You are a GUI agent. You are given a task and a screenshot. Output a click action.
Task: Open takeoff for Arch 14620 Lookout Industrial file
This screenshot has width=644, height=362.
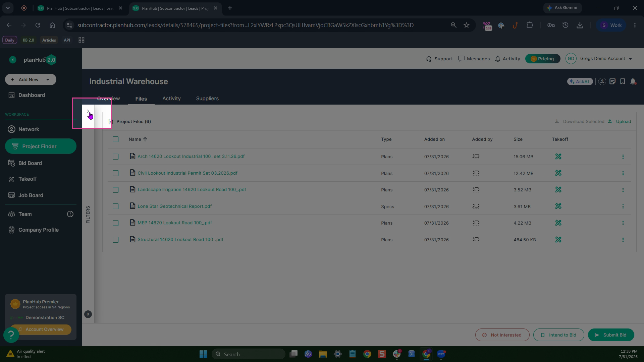tap(558, 157)
